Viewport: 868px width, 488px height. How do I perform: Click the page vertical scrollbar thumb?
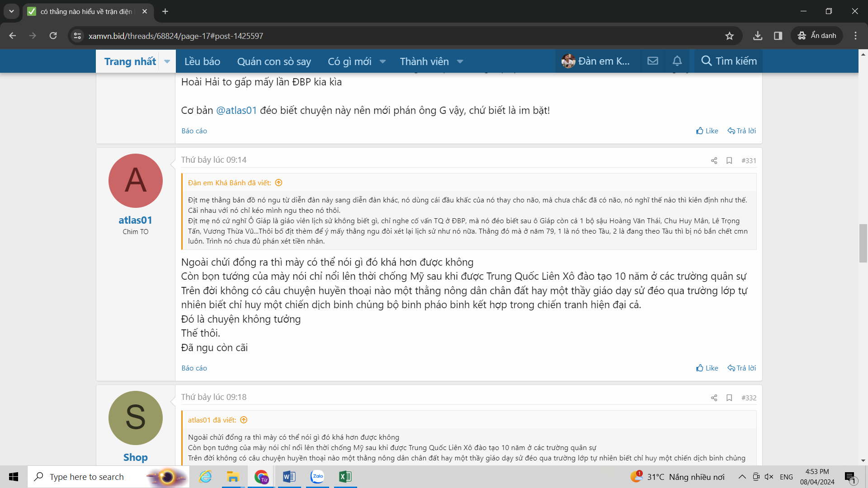[863, 243]
